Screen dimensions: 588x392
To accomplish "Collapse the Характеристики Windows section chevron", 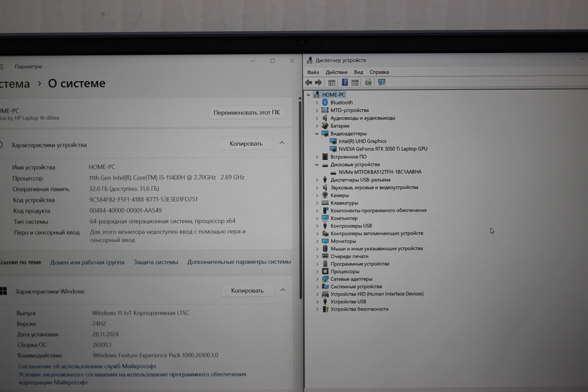I will tap(283, 290).
